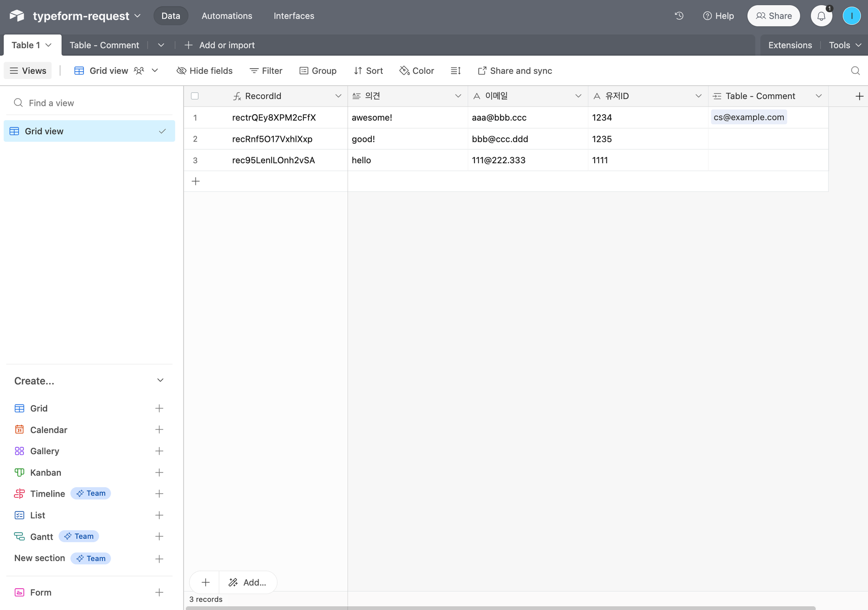Click the Gantt view type icon
The height and width of the screenshot is (610, 868).
click(x=20, y=537)
